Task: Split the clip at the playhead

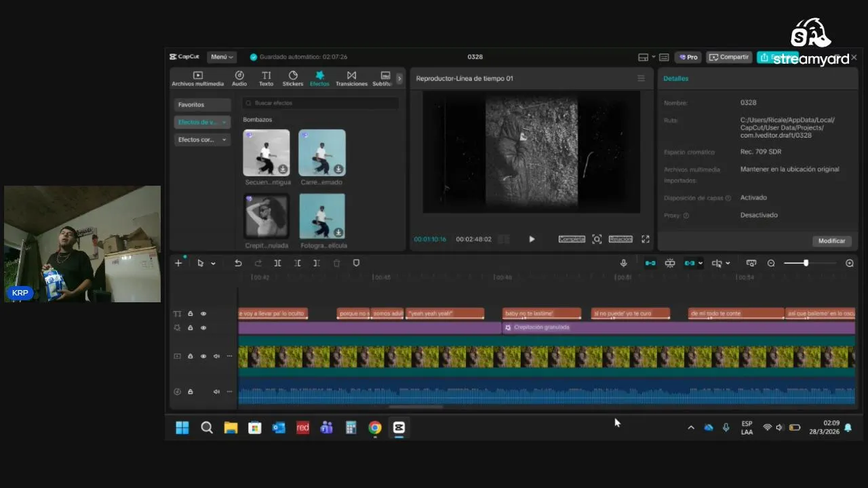Action: coord(277,263)
